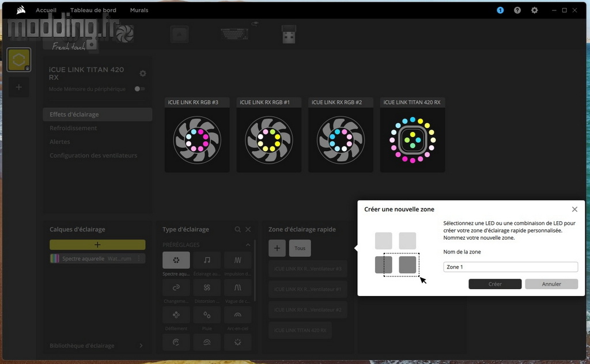
Task: Select the keyboard device icon
Action: click(x=235, y=34)
